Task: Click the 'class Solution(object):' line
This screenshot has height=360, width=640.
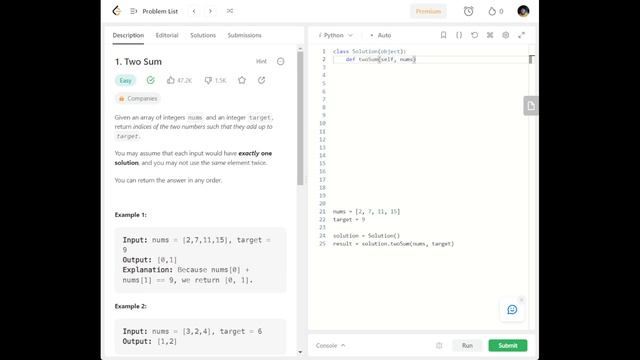Action: pos(369,51)
